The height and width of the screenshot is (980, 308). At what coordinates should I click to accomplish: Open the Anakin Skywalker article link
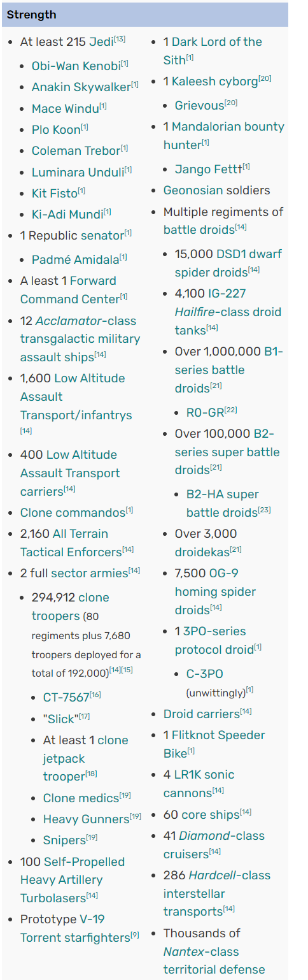(81, 87)
